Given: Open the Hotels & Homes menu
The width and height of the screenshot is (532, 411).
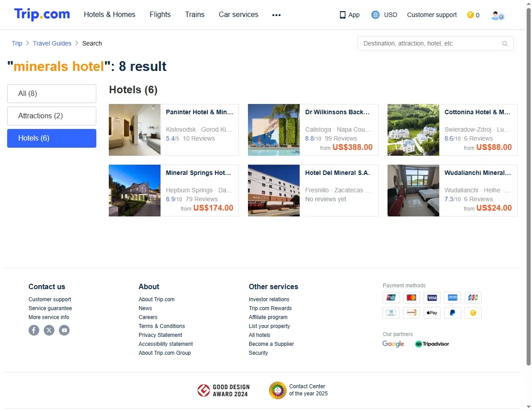Looking at the screenshot, I should [x=110, y=15].
